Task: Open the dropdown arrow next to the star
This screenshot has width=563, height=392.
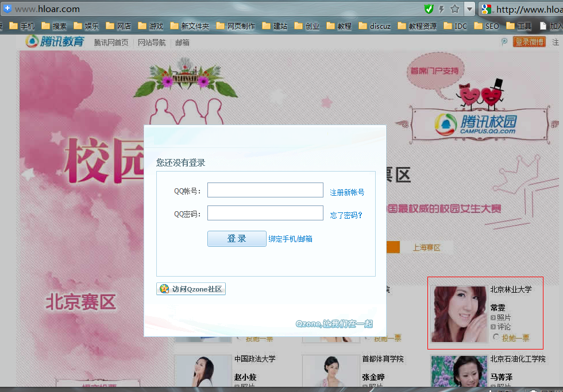Action: [470, 9]
